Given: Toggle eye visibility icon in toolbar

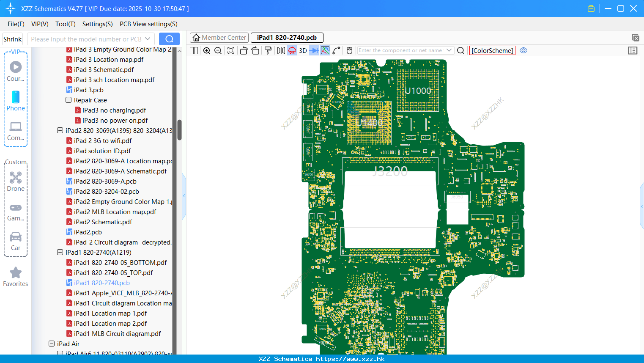Looking at the screenshot, I should pos(523,50).
